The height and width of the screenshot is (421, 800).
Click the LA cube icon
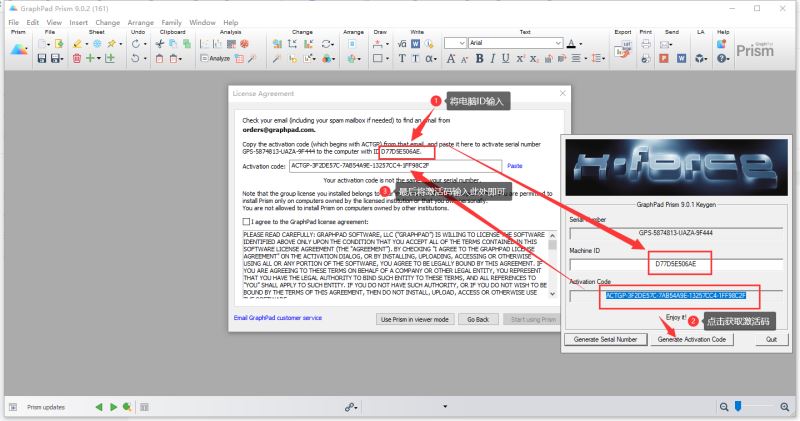pyautogui.click(x=699, y=59)
